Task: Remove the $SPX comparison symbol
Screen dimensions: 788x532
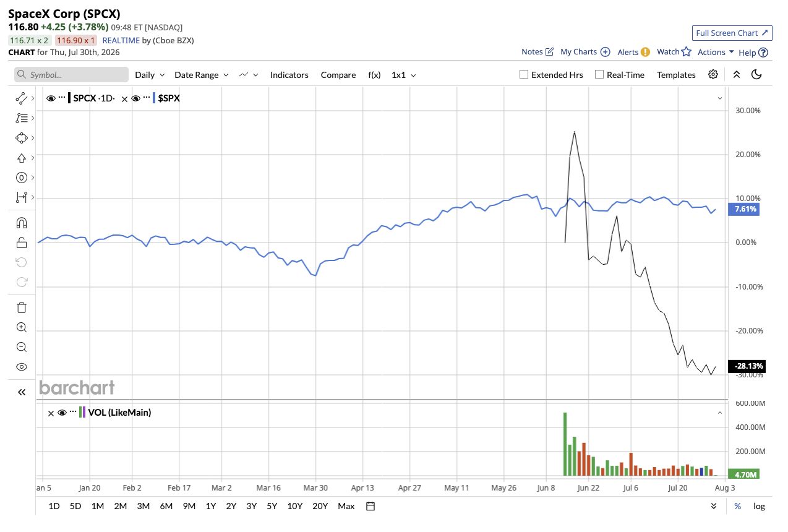Action: (124, 98)
